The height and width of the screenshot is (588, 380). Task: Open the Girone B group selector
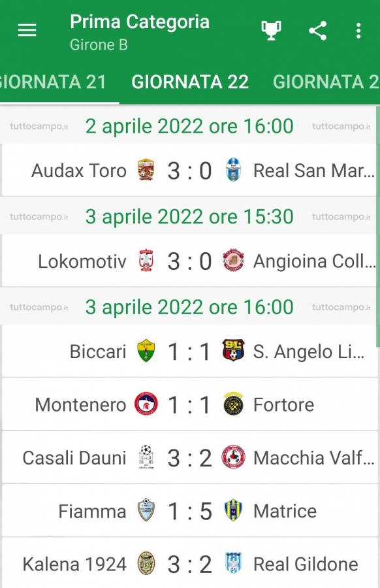pos(99,45)
